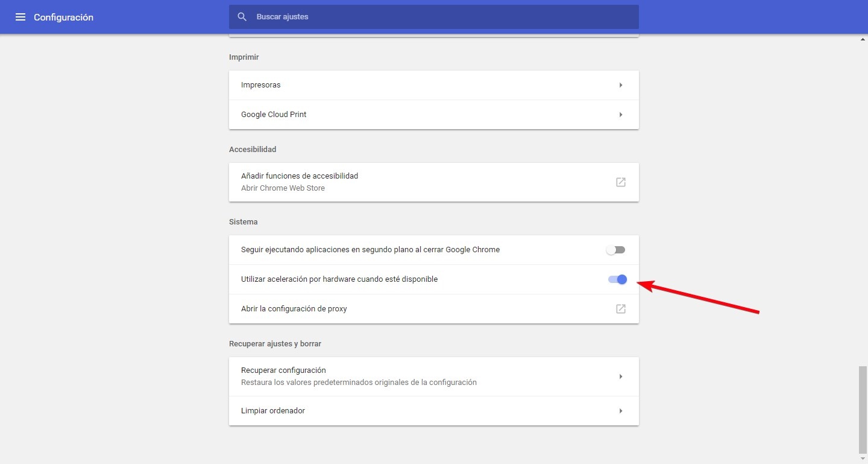868x464 pixels.
Task: Click the external-link icon beside proxy settings
Action: 620,309
